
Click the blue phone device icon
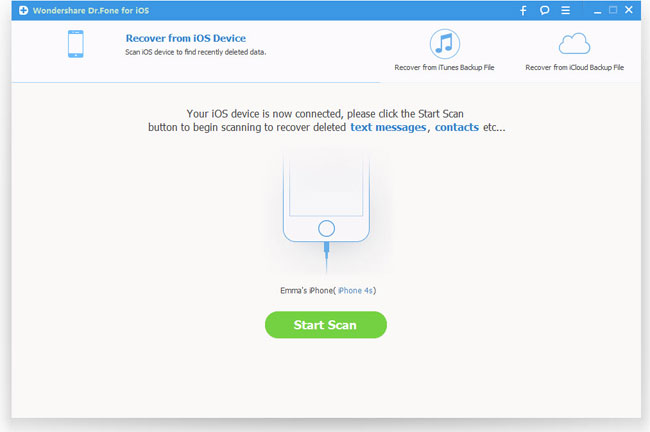pos(75,44)
